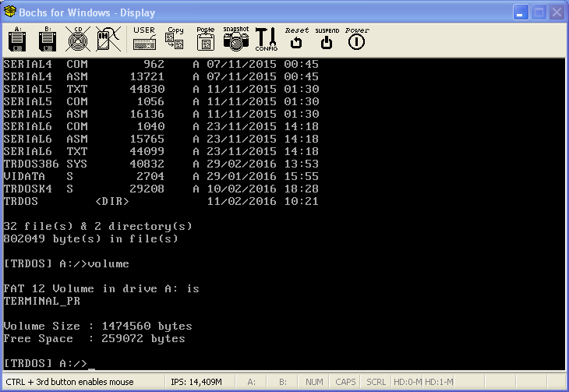Maximize the Bochs display window

coord(538,12)
